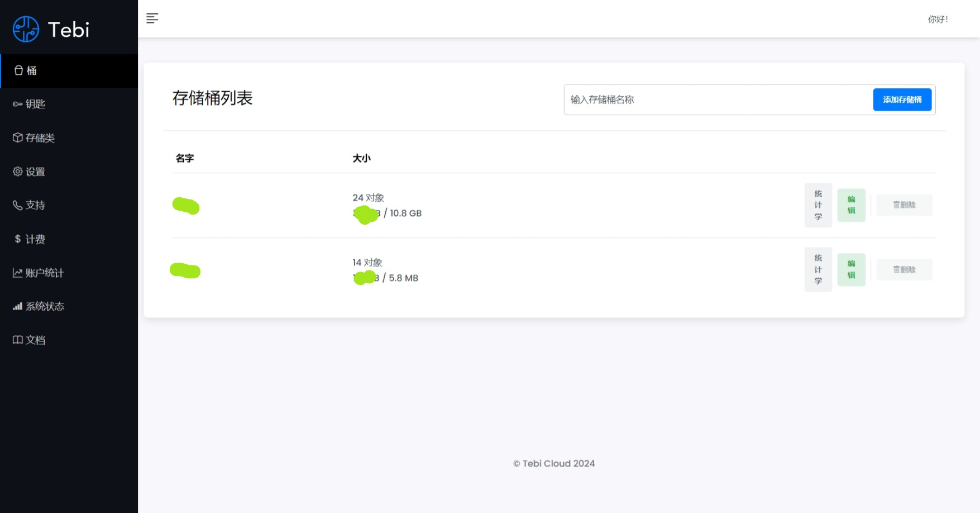
Task: Delete the first bucket via 删除
Action: 904,205
